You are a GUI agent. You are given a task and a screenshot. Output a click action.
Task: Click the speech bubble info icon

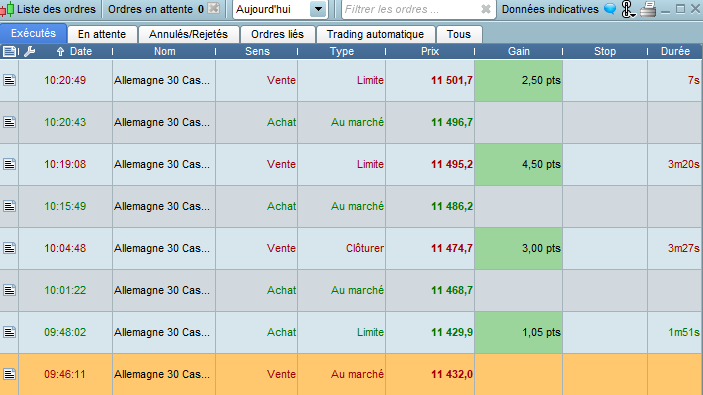tap(610, 9)
